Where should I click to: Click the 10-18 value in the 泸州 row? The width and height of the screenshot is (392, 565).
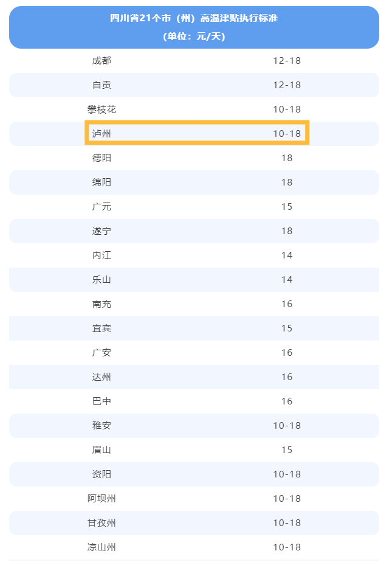tap(287, 134)
